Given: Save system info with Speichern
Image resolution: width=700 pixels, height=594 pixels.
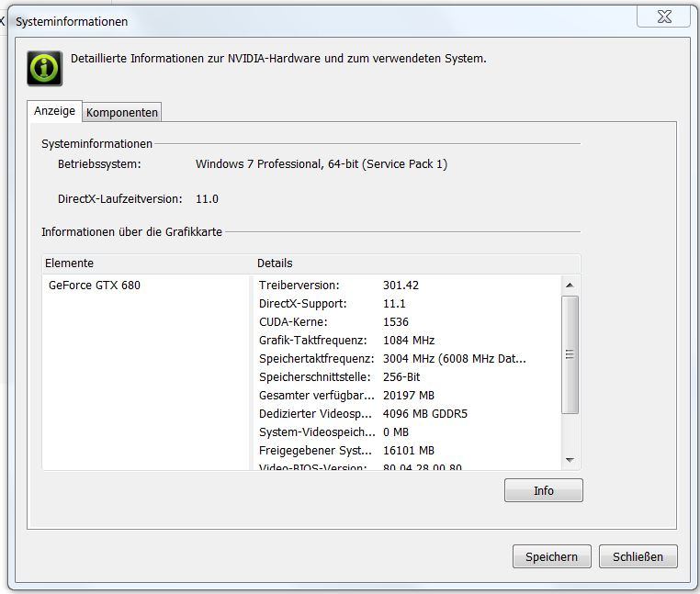Looking at the screenshot, I should tap(551, 556).
